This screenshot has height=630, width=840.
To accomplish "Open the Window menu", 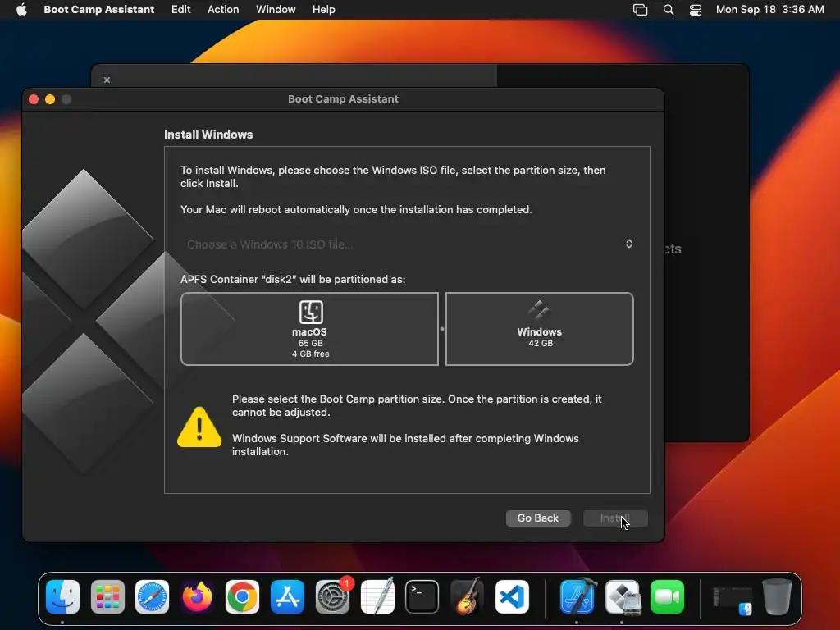I will pyautogui.click(x=276, y=9).
